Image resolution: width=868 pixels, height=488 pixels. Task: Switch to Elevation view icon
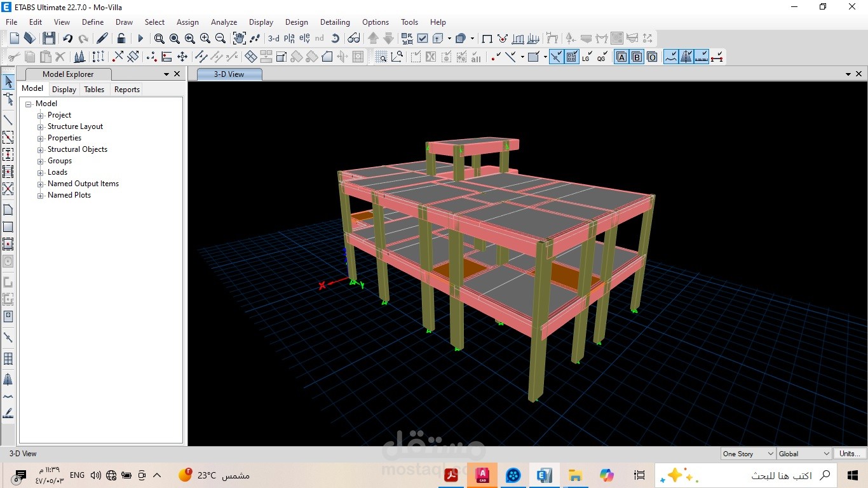[304, 39]
